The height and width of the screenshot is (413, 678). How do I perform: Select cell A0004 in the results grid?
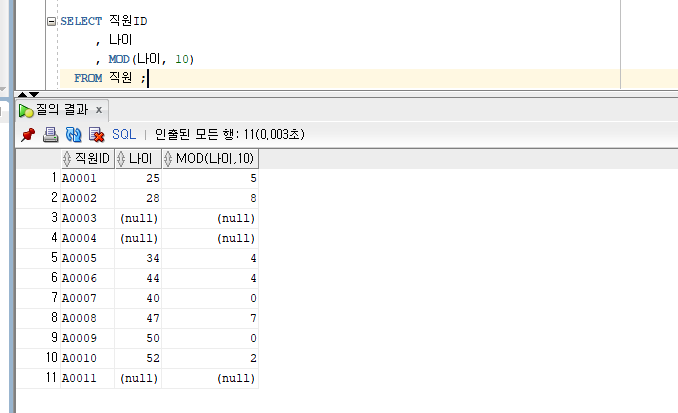tap(87, 238)
